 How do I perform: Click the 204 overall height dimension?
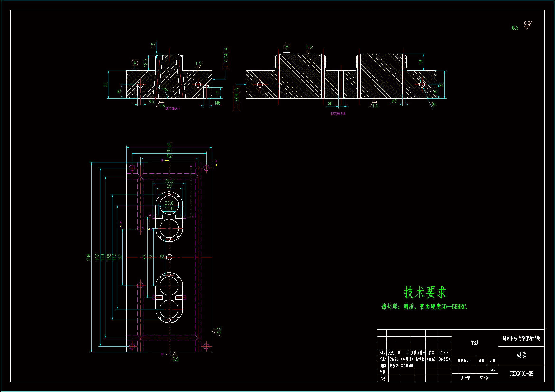pyautogui.click(x=89, y=257)
